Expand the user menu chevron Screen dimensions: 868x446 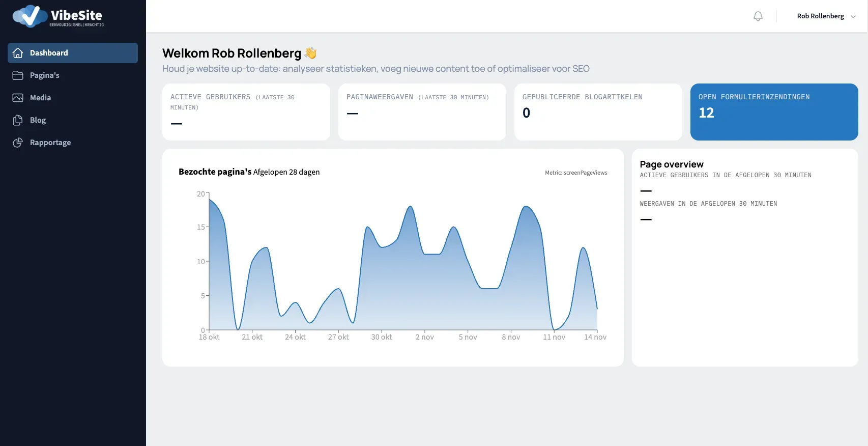tap(853, 16)
